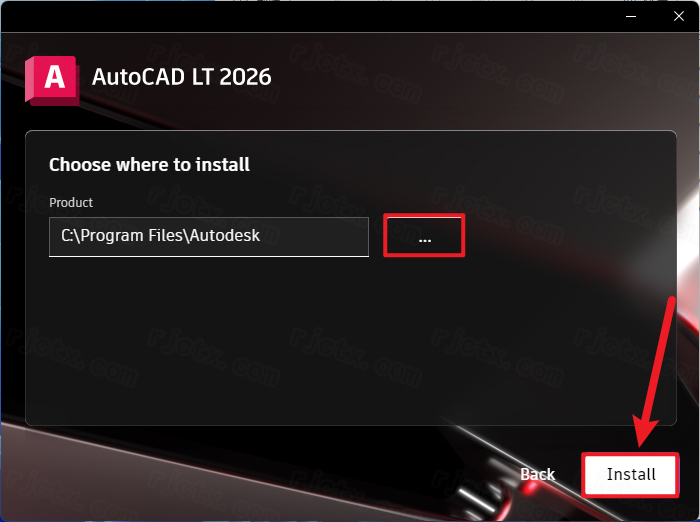
Task: Go Back to the previous installer step
Action: (x=538, y=474)
